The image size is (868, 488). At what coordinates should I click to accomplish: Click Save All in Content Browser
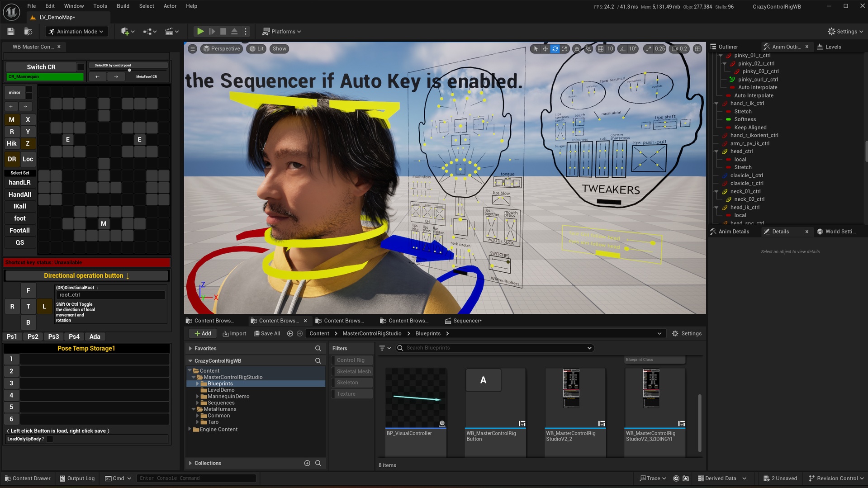pos(267,334)
